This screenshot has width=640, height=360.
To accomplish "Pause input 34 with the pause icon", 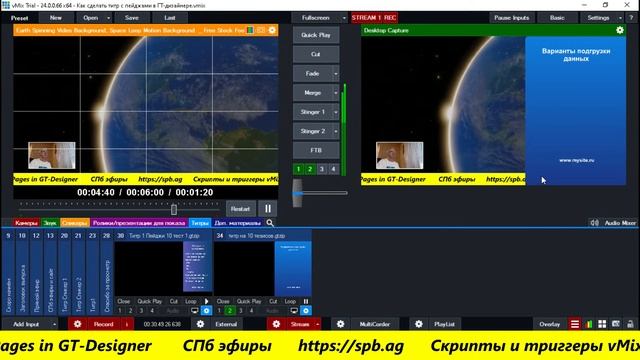I will [306, 301].
